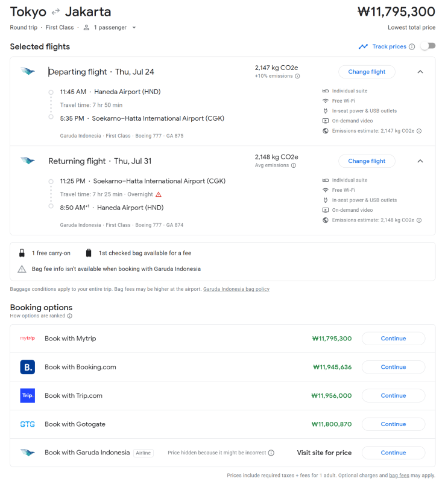This screenshot has width=448, height=481.
Task: Continue booking with Gotogate
Action: tap(393, 424)
